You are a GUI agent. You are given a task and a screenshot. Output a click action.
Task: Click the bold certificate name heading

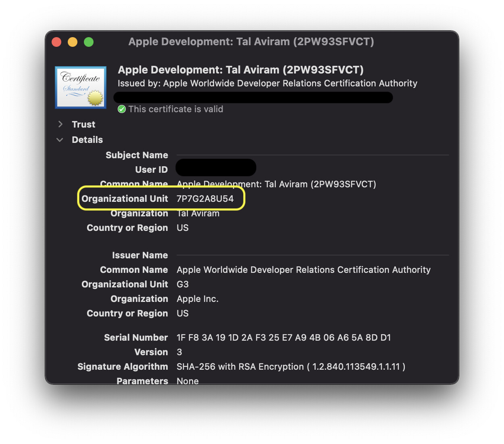pyautogui.click(x=241, y=70)
